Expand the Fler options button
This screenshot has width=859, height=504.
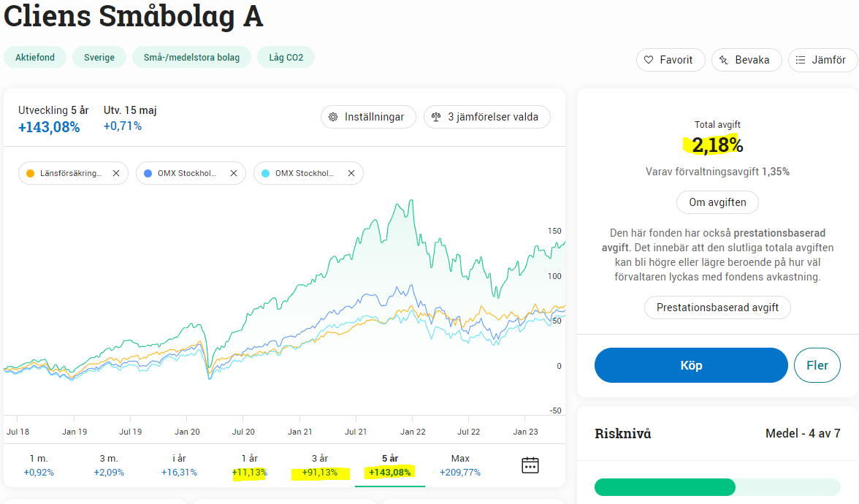click(x=817, y=365)
